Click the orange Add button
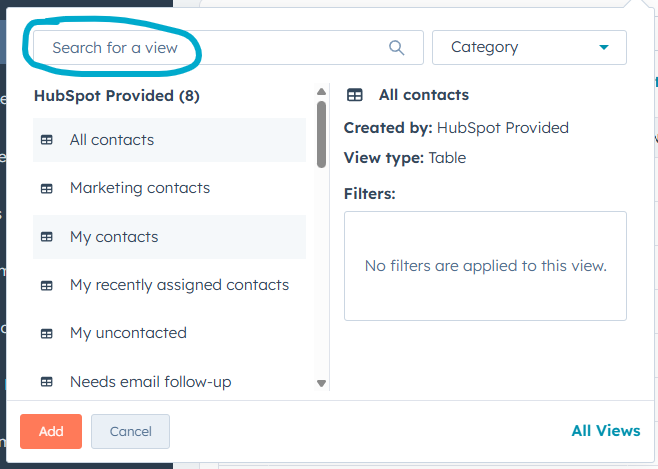The image size is (658, 469). [x=51, y=431]
